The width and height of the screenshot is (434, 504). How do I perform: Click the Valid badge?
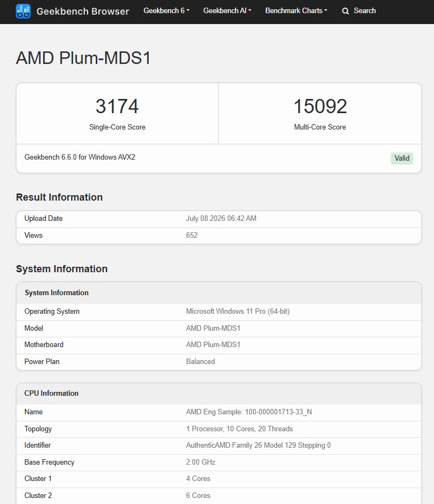402,158
